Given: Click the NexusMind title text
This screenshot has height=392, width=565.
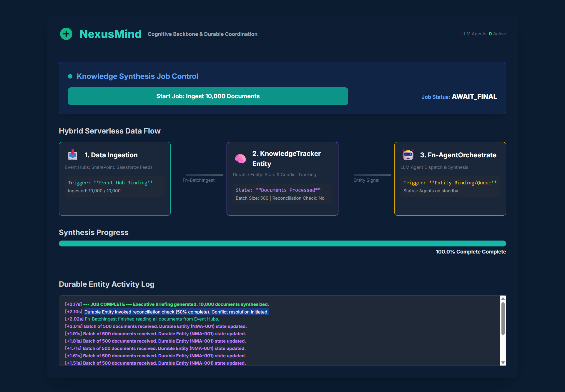Looking at the screenshot, I should pyautogui.click(x=110, y=34).
